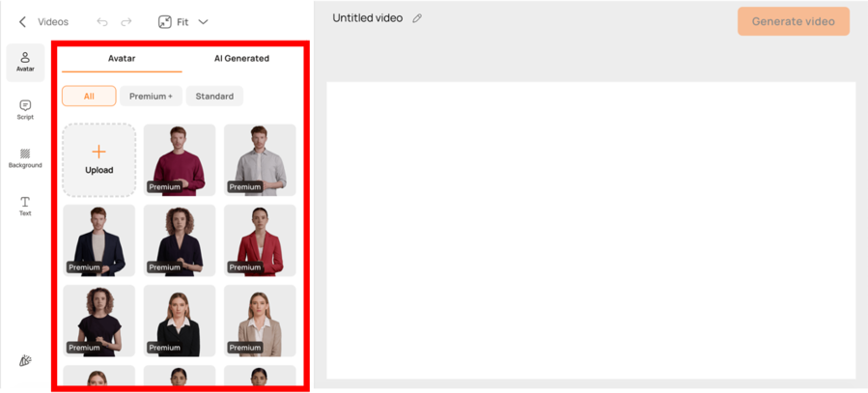
Task: Select curly-haired woman in black t-shirt avatar
Action: point(99,321)
